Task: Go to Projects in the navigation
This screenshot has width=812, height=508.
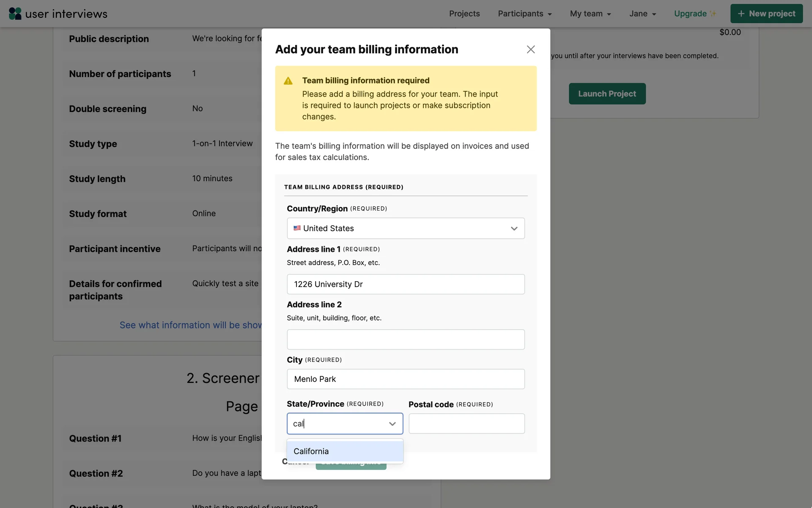Action: (x=464, y=14)
